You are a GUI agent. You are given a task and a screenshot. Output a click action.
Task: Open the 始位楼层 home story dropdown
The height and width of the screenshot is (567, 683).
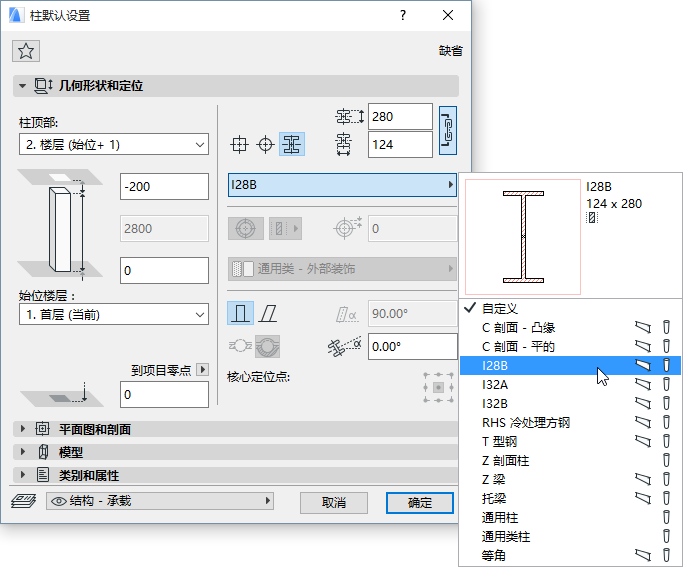114,314
